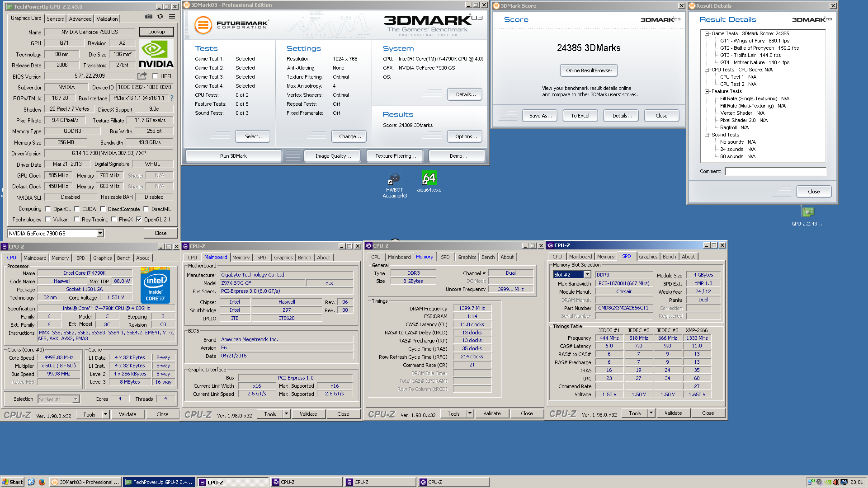
Task: Open the Socket #1 selection dropdown
Action: pyautogui.click(x=75, y=399)
